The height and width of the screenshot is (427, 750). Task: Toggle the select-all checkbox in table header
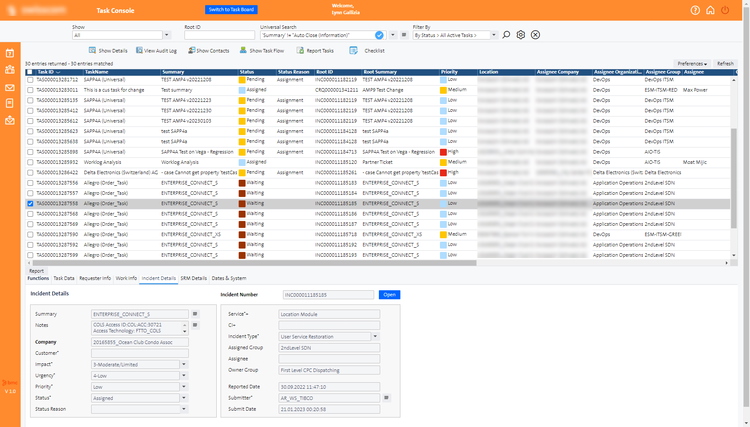[x=30, y=72]
